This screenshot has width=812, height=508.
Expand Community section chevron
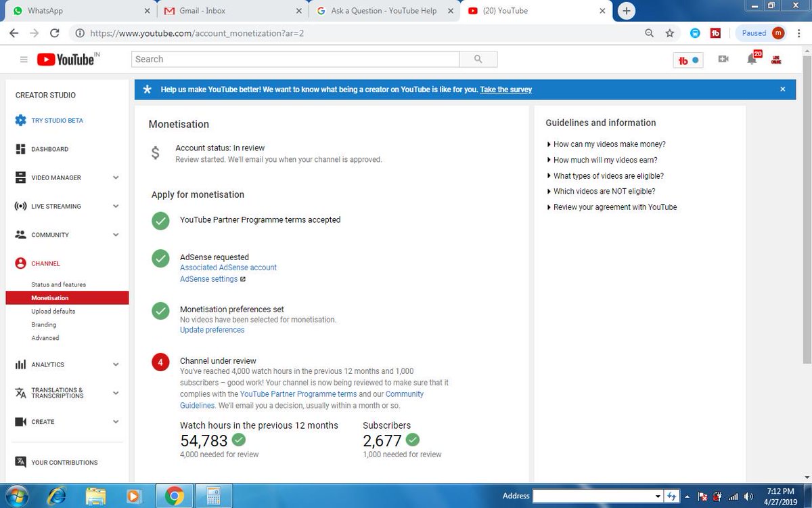pos(116,235)
